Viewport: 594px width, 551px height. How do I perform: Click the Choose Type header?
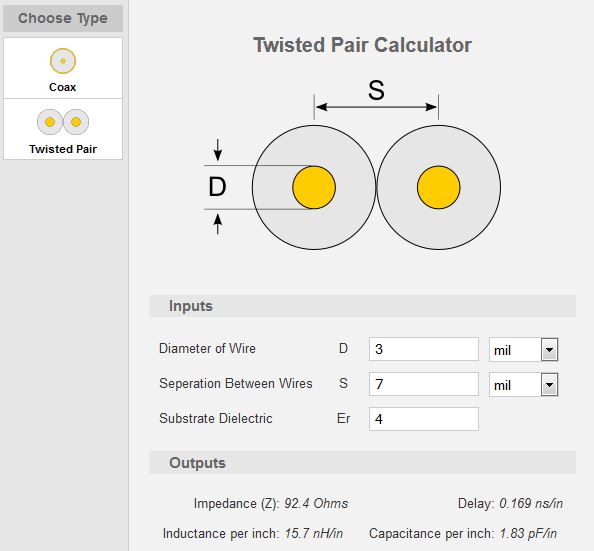point(63,18)
